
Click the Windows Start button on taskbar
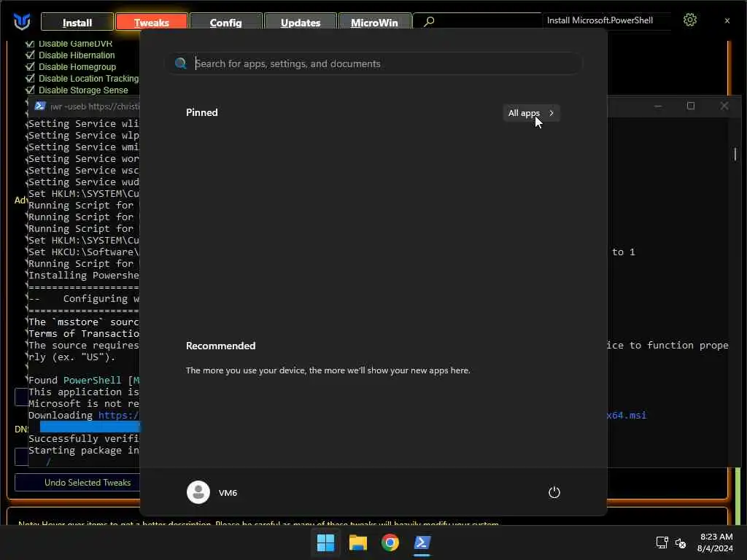click(326, 542)
